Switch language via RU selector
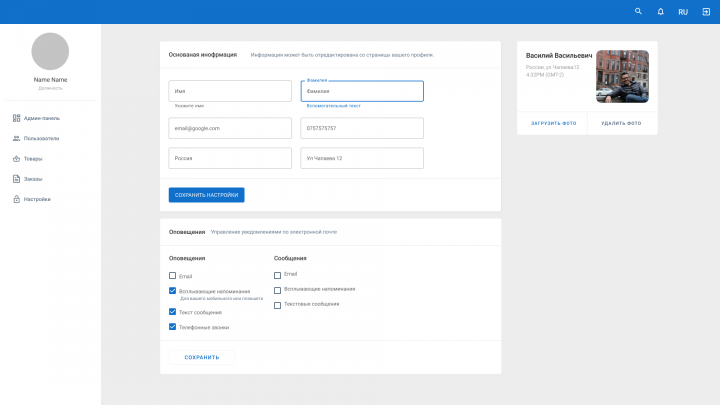Image resolution: width=720 pixels, height=405 pixels. pos(683,12)
